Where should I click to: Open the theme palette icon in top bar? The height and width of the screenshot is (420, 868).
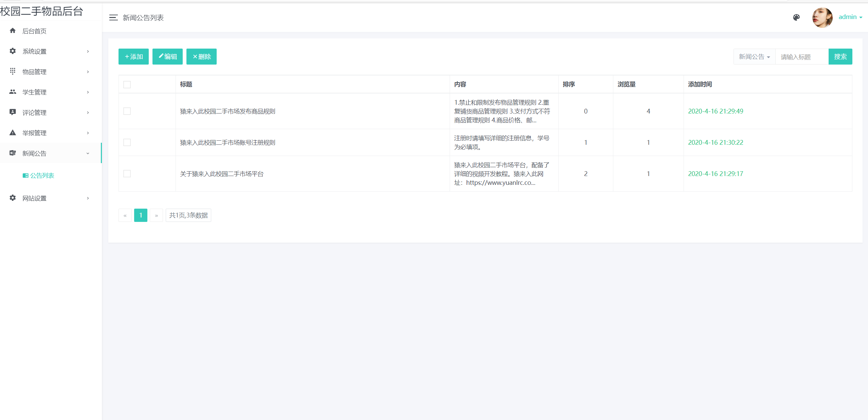click(x=796, y=17)
